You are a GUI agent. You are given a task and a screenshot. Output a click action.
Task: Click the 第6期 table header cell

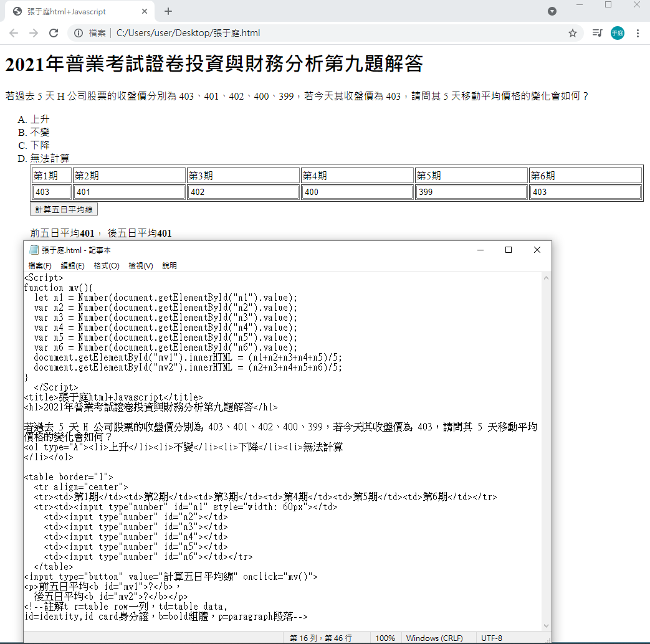click(585, 176)
